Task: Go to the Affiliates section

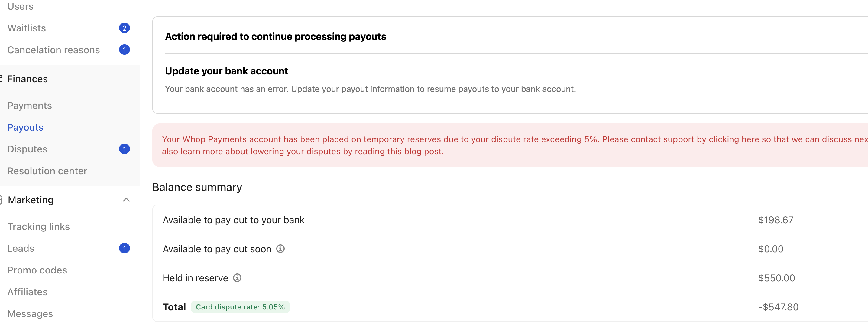Action: tap(27, 292)
